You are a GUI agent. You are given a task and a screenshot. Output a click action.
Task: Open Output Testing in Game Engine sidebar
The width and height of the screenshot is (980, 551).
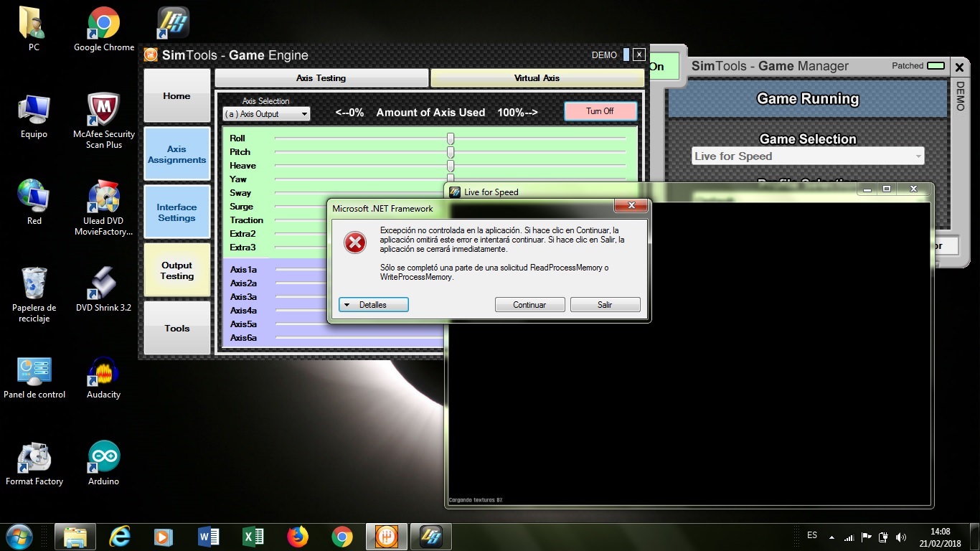[x=177, y=270]
